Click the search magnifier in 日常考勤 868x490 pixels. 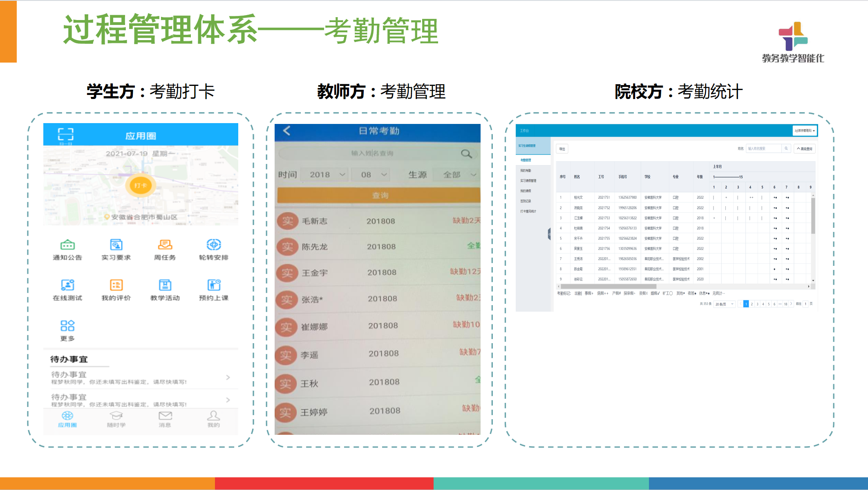[x=466, y=154]
